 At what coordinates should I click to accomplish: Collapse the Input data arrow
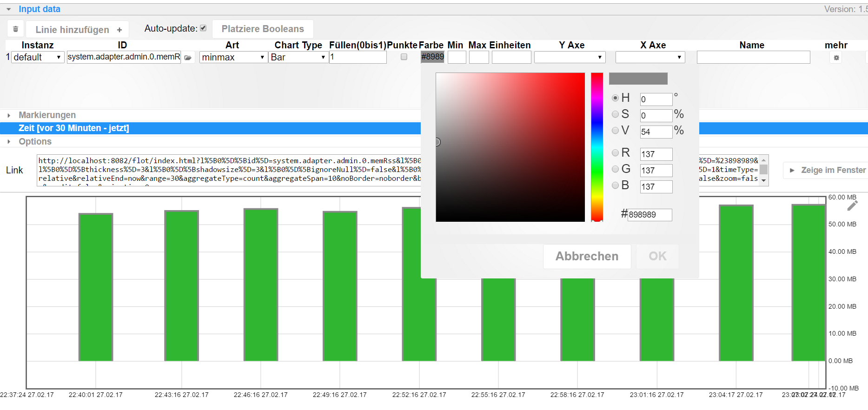[x=8, y=9]
